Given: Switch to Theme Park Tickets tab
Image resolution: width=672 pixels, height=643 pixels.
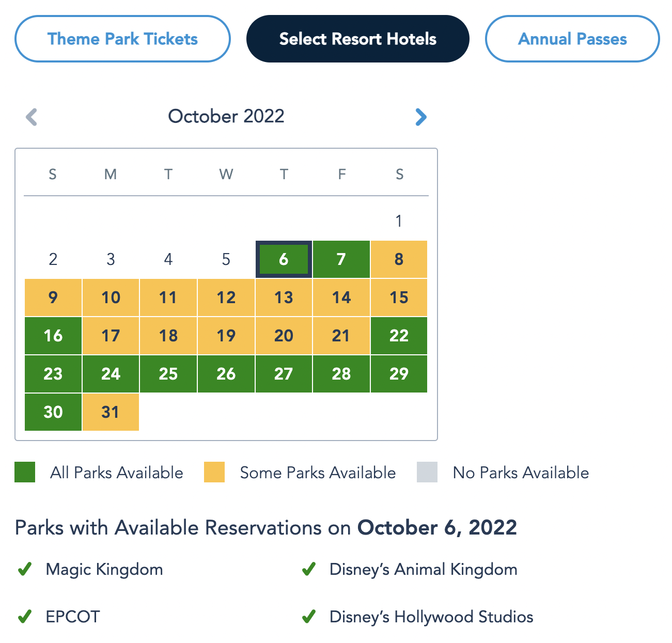Looking at the screenshot, I should (x=122, y=39).
